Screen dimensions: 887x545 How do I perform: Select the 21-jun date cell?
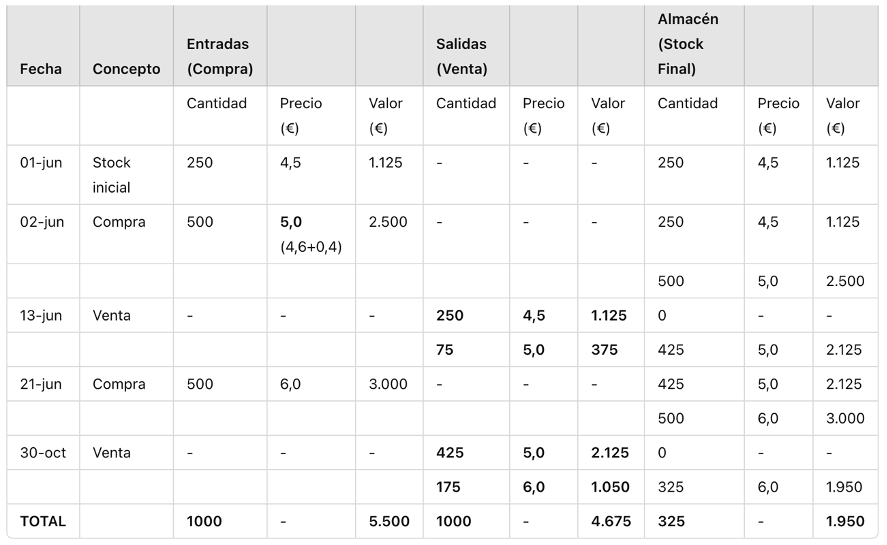[41, 384]
